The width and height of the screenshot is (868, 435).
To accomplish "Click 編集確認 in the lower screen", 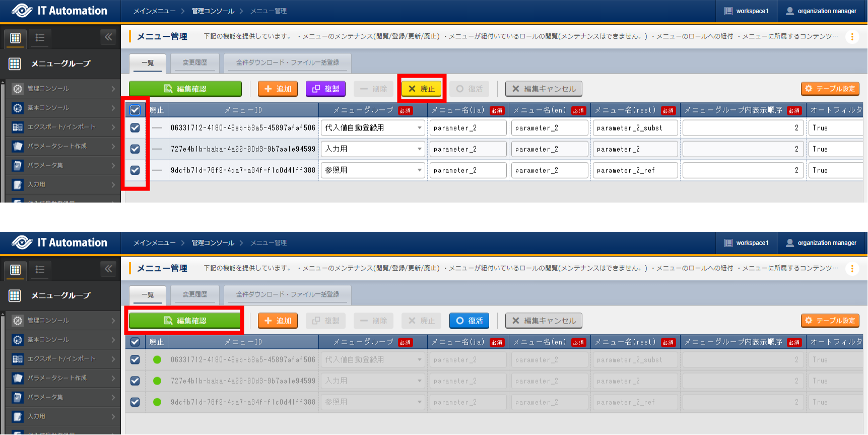I will tap(185, 321).
